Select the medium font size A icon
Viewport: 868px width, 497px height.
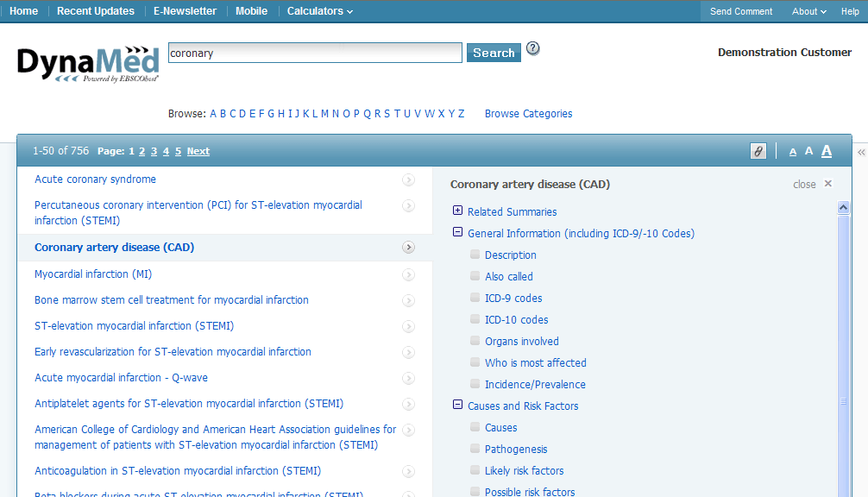808,151
